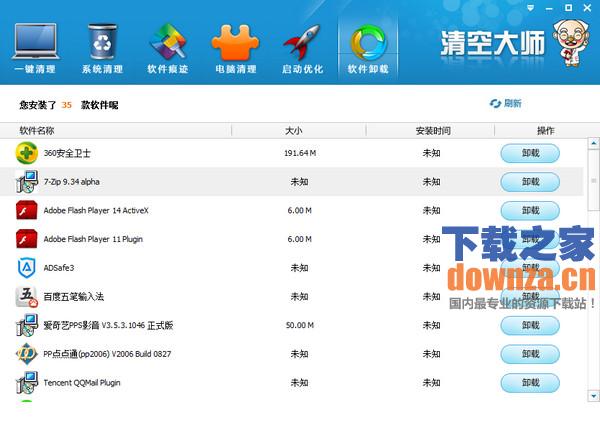
Task: Click the 刷新 refresh link text
Action: (512, 103)
